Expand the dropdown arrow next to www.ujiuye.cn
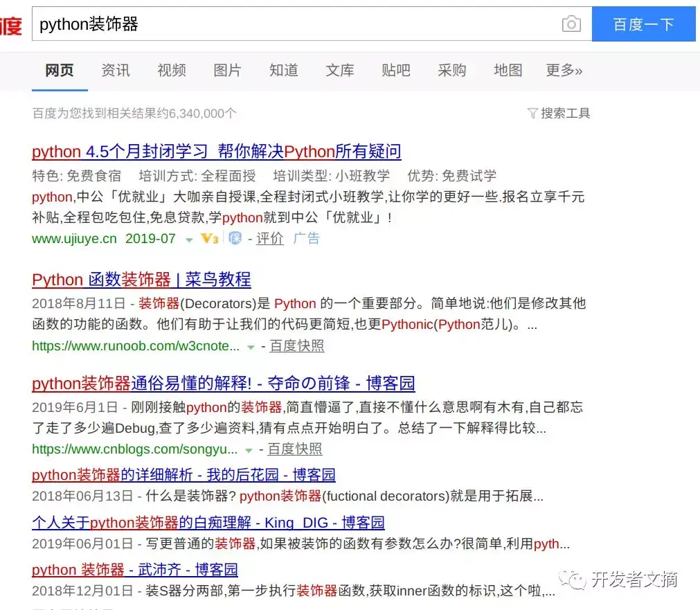This screenshot has width=700, height=610. tap(189, 240)
